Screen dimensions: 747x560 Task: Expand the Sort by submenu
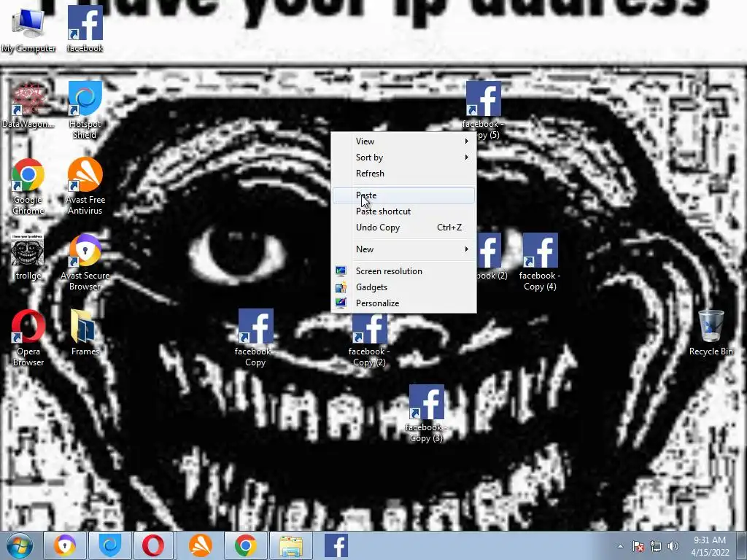click(x=403, y=157)
